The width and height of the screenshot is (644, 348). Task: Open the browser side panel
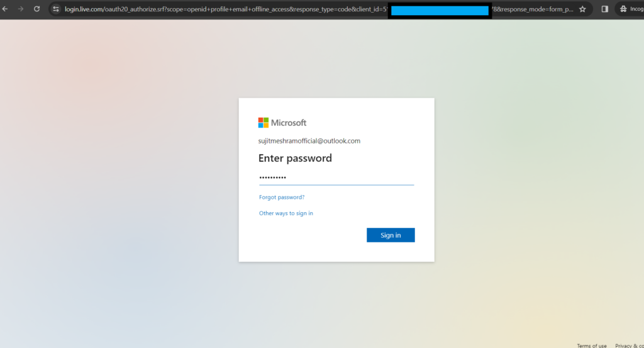point(604,9)
